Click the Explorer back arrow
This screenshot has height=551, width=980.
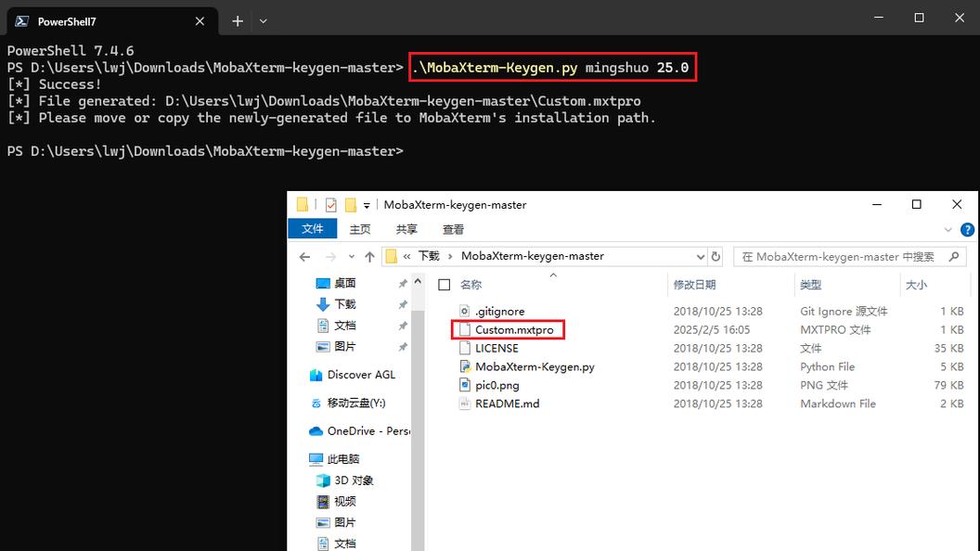304,257
